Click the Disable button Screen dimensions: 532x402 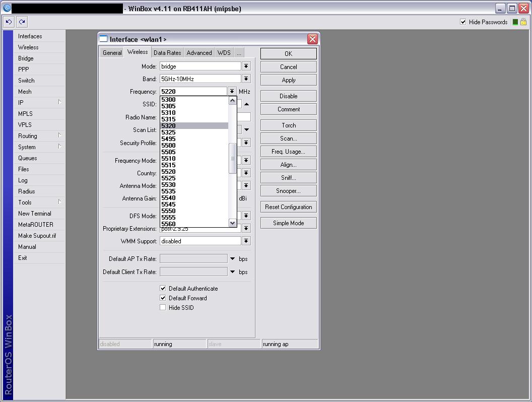click(288, 96)
